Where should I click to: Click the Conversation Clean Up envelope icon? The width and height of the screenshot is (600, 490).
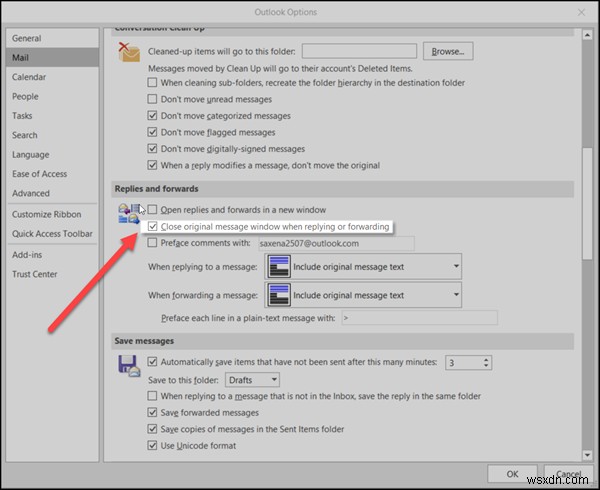pos(129,52)
